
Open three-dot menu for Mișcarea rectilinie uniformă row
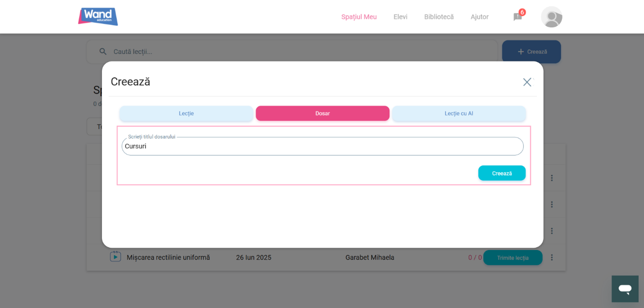[551, 258]
